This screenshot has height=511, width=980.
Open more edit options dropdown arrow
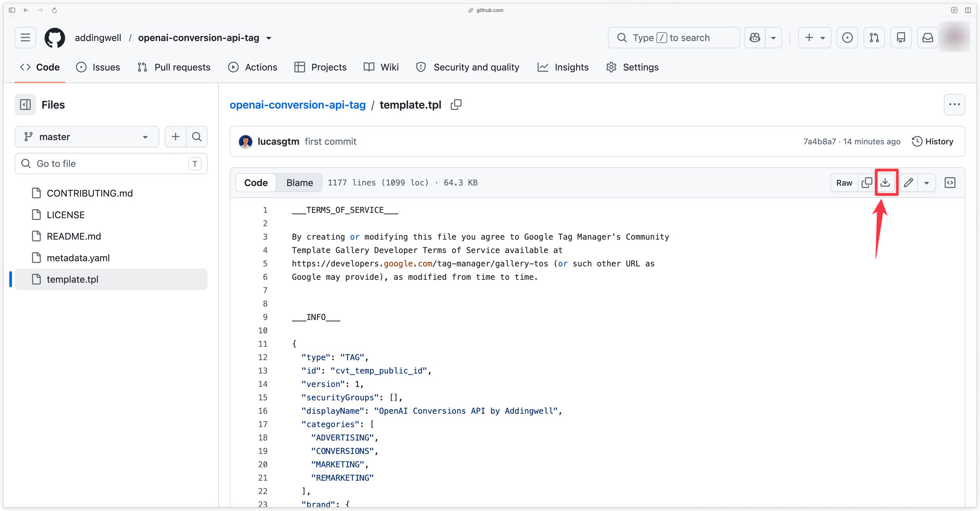tap(926, 183)
